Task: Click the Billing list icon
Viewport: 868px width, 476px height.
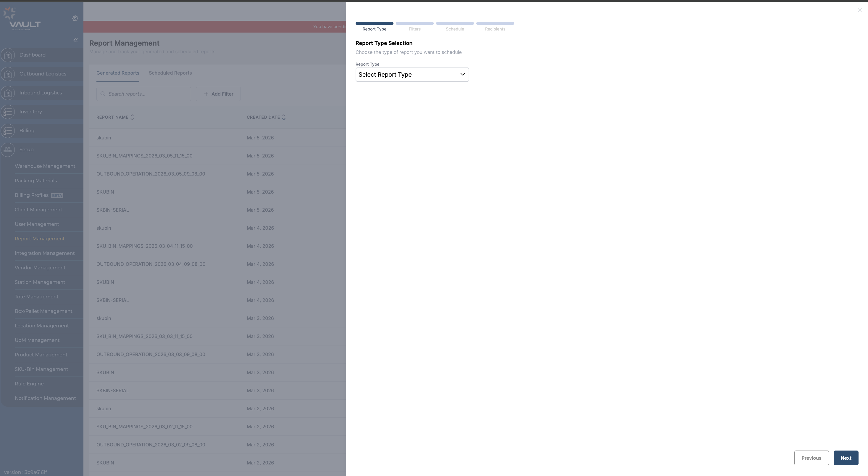Action: point(8,131)
